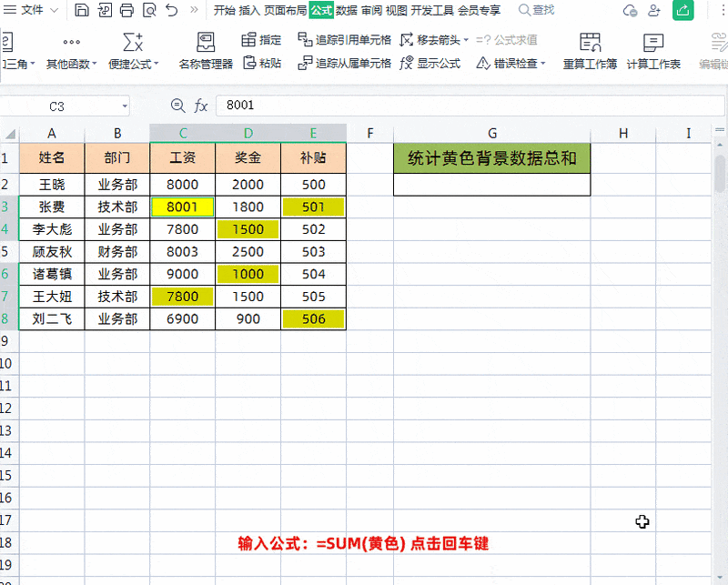728x585 pixels.
Task: Click the Undo arrow icon
Action: click(x=172, y=10)
